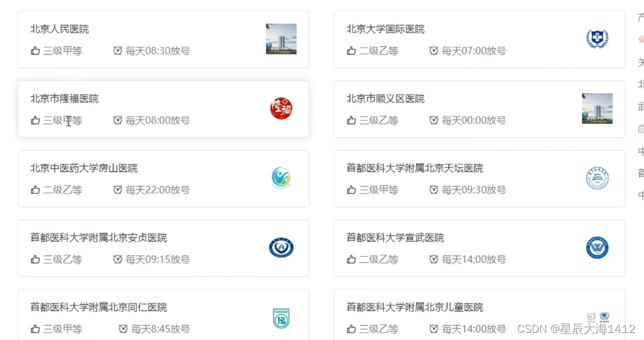This screenshot has height=340, width=644.
Task: Click the 北京儿童医院 logo image
Action: 598,316
